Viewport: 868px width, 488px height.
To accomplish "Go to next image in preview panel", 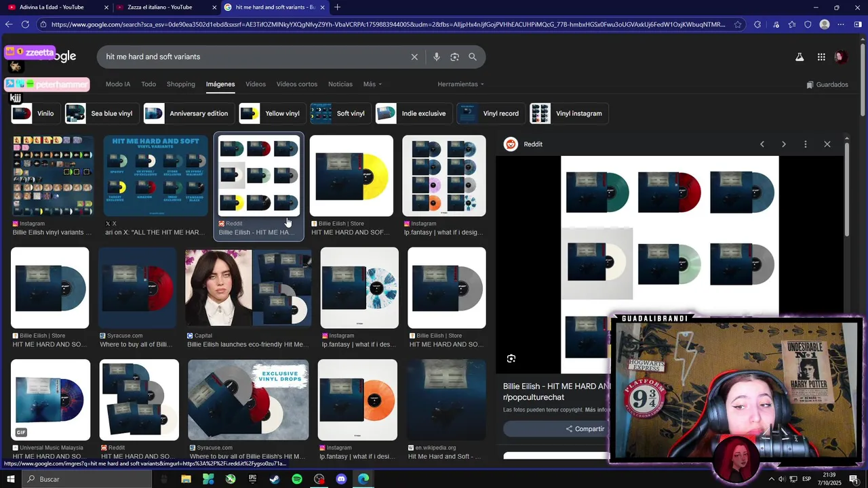I will (x=784, y=144).
